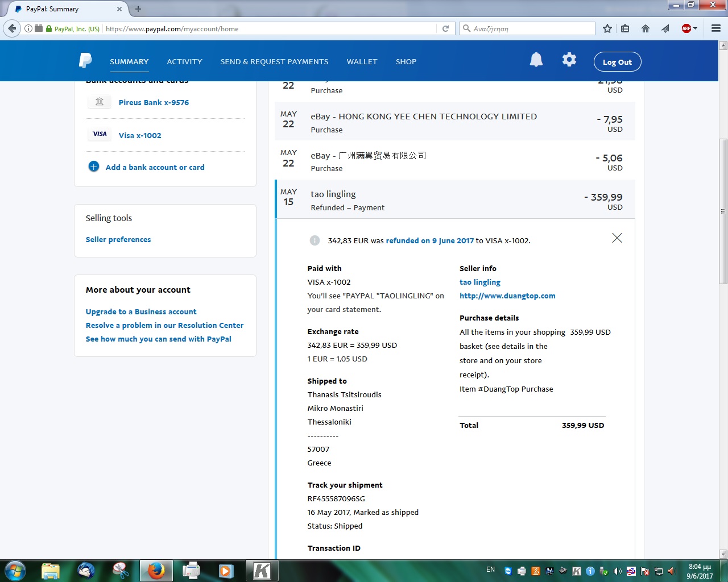Click the Pireus Bank x-9576 link
This screenshot has width=728, height=582.
point(154,102)
